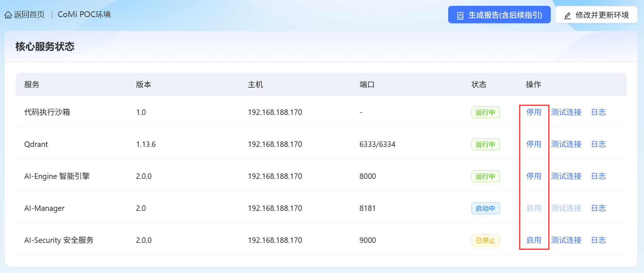Click 启用 in the AI-Manager row

click(534, 208)
